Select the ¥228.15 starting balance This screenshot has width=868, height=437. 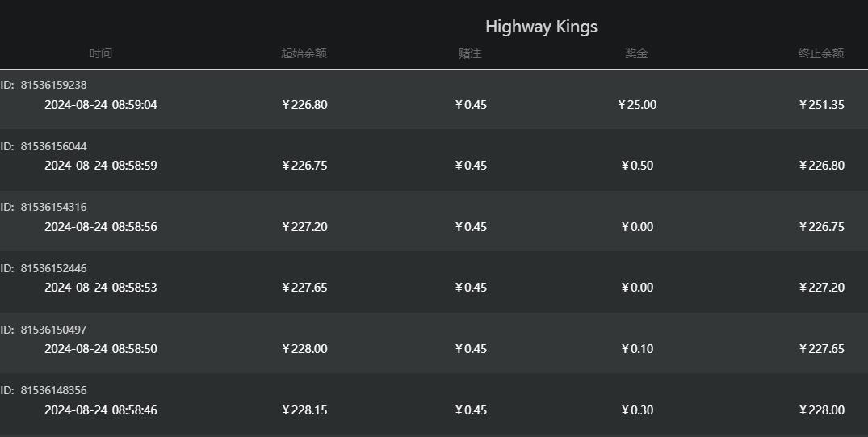click(x=304, y=410)
